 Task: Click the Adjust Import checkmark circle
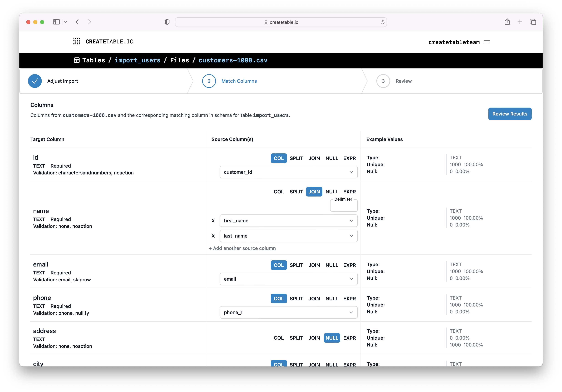click(x=35, y=81)
